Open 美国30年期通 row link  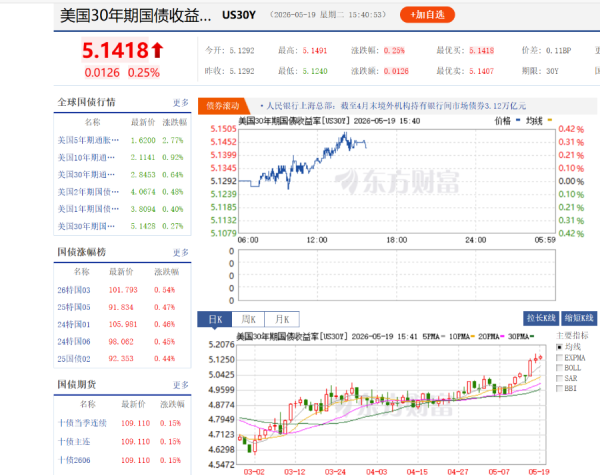point(86,175)
